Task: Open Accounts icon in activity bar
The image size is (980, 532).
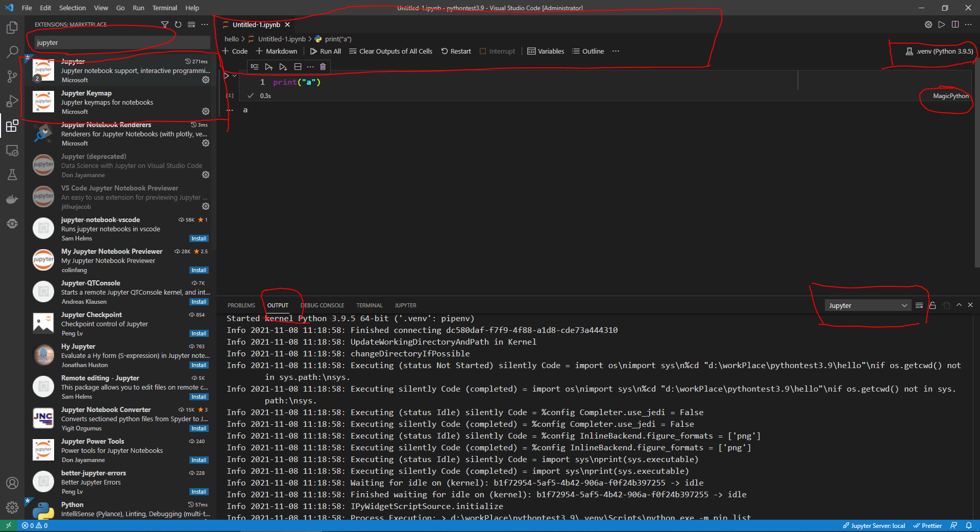Action: click(x=12, y=483)
